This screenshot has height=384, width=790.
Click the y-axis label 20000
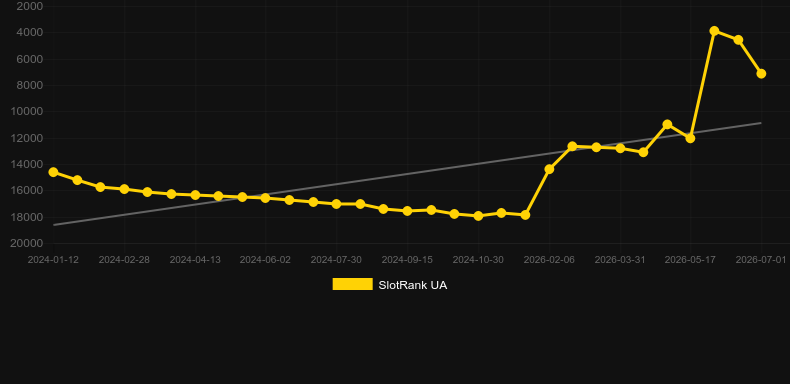tap(27, 243)
